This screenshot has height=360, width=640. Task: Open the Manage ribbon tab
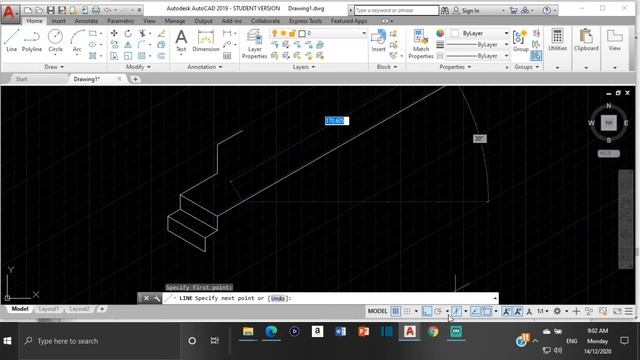click(175, 21)
